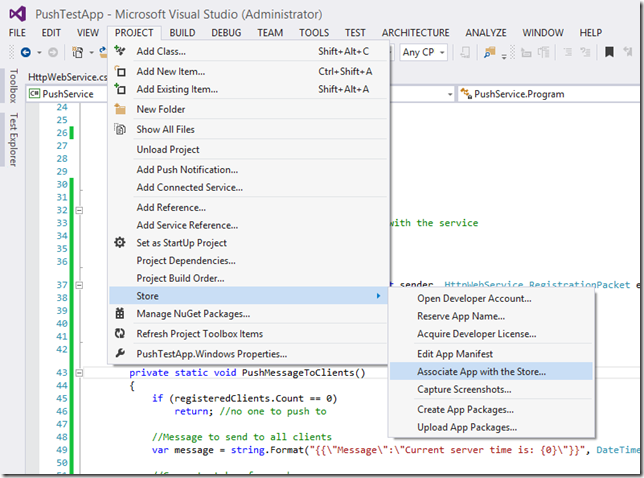Choose Open Developer Account from Store submenu
The width and height of the screenshot is (644, 478).
click(491, 299)
